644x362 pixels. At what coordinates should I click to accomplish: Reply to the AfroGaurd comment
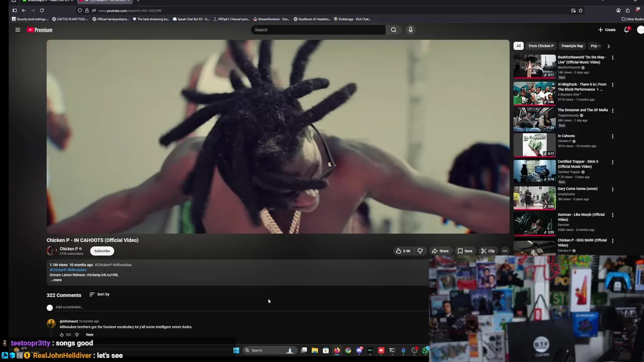point(90,335)
